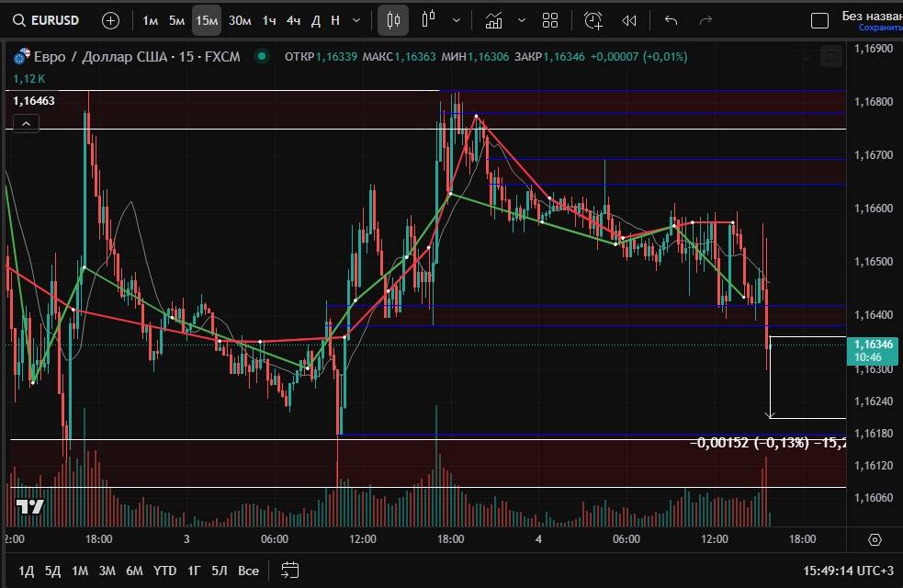
Task: Open the EURUSD symbol search
Action: [x=48, y=20]
